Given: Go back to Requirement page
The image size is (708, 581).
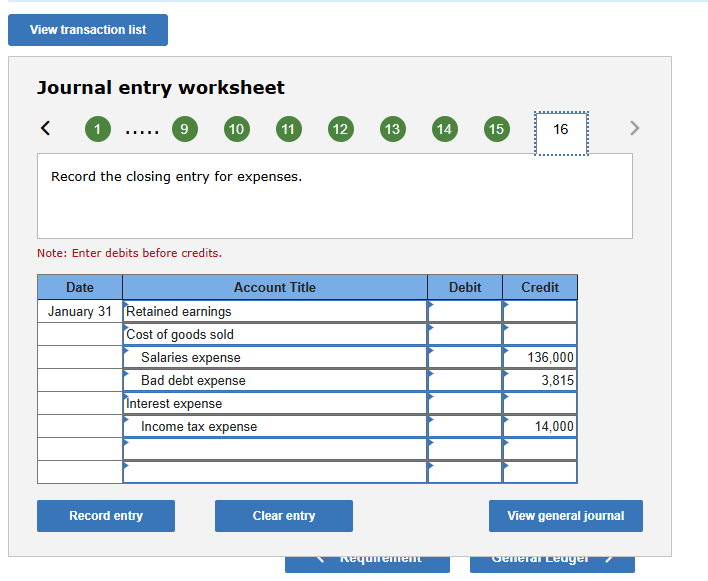Looking at the screenshot, I should point(367,564).
